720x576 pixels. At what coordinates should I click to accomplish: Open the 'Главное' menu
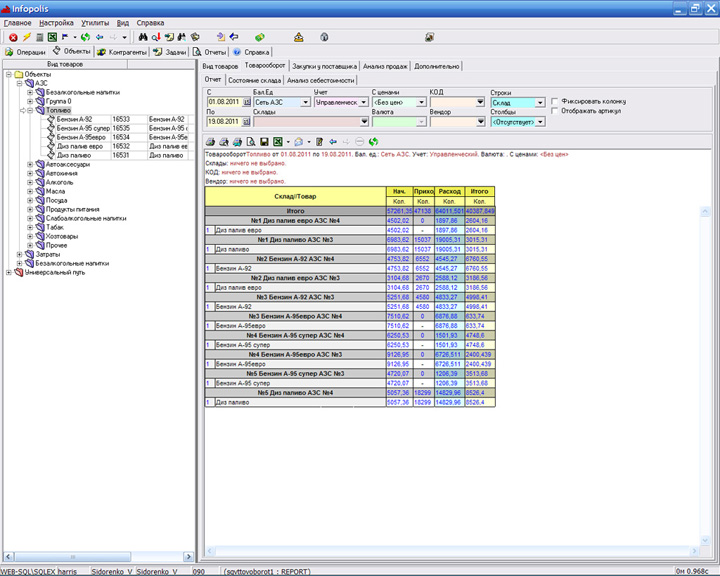(17, 23)
